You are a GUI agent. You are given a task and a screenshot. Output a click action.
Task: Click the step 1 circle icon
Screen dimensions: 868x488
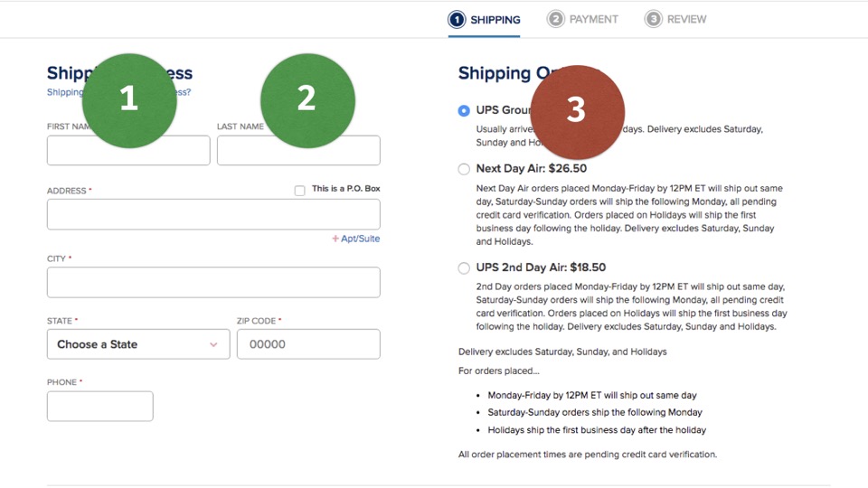point(457,20)
